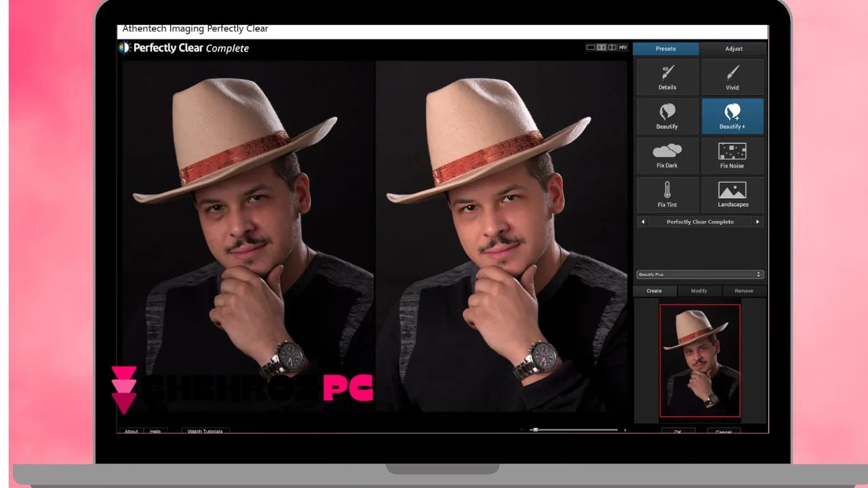
Task: Click the Perfectly Clear logo icon
Action: pos(125,48)
